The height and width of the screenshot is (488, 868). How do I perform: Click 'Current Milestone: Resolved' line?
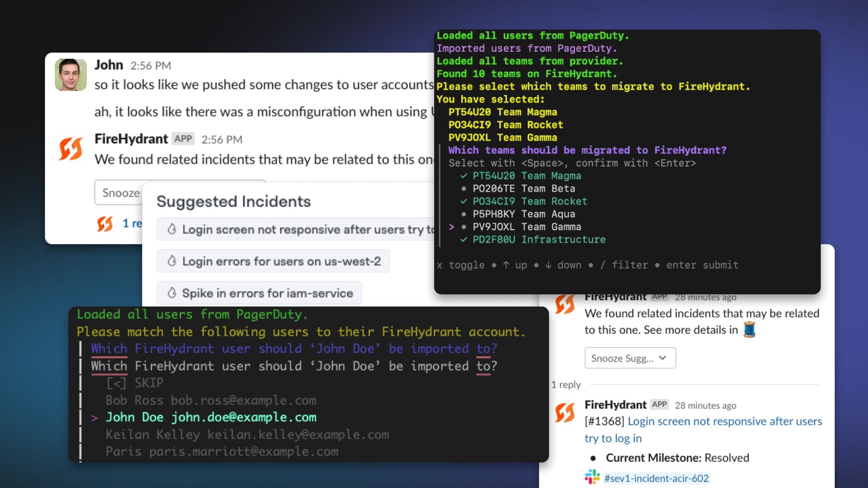pos(677,458)
